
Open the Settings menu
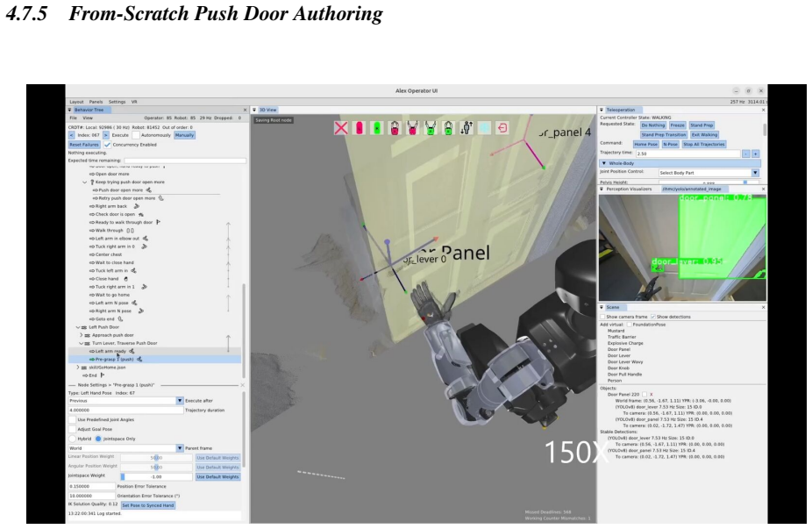click(x=117, y=102)
